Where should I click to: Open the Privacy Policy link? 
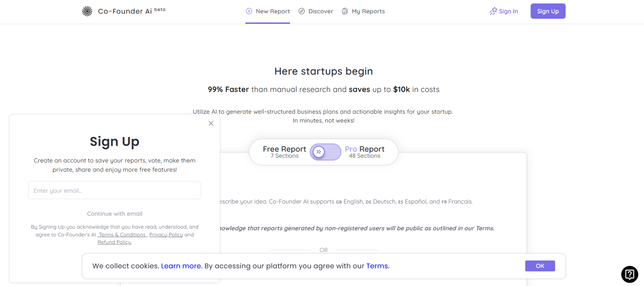(x=166, y=235)
